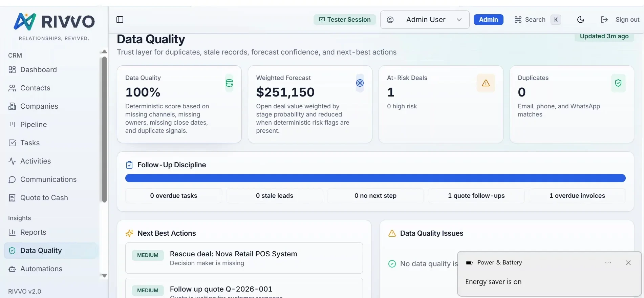Click the Tester Session badge
This screenshot has height=298, width=644.
(345, 20)
